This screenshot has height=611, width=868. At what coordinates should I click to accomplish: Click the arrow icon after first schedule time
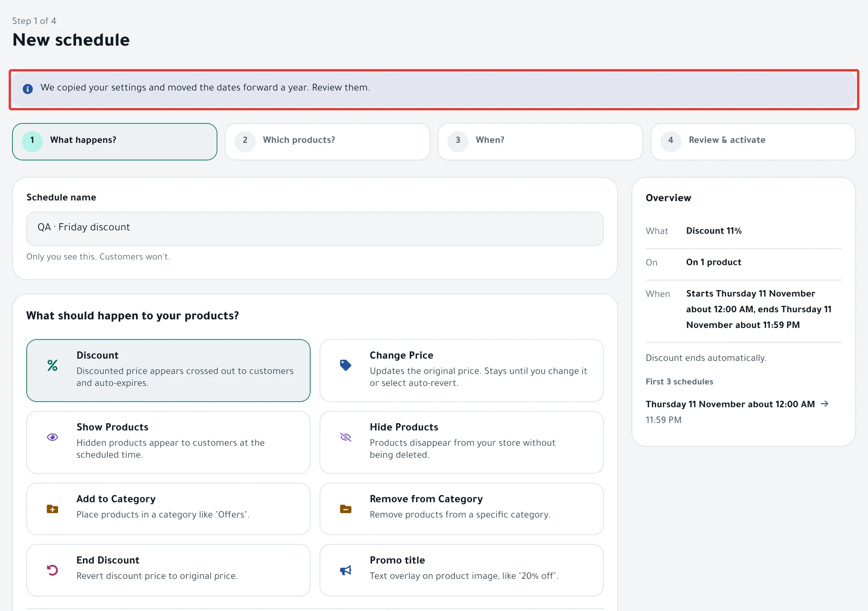click(x=824, y=404)
